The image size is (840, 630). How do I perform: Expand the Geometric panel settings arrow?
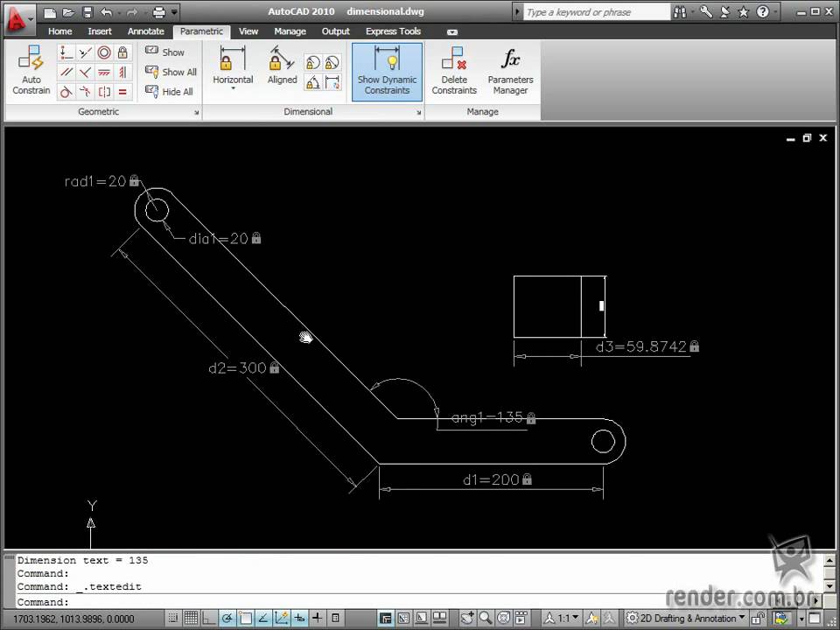click(196, 113)
